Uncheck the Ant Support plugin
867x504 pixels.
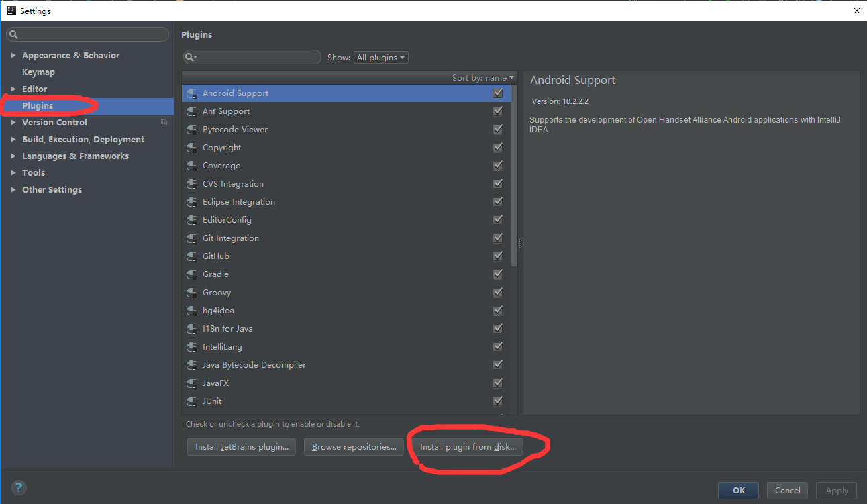(x=498, y=111)
